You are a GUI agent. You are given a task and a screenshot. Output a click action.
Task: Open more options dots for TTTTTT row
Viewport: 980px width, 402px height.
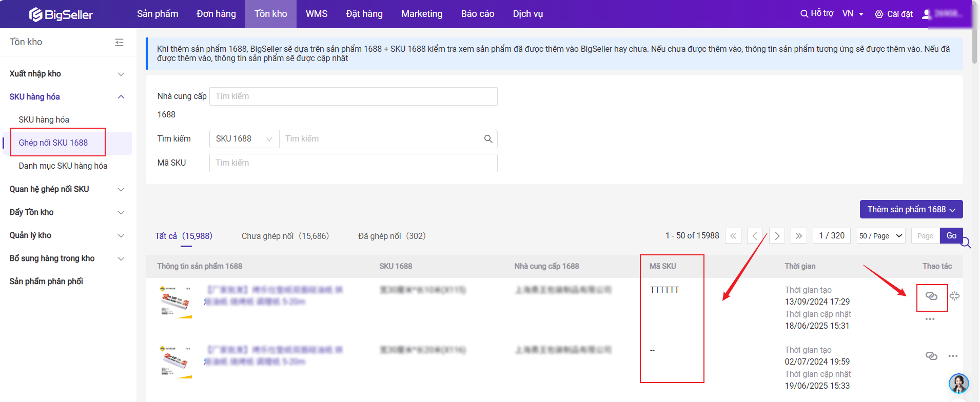point(930,319)
